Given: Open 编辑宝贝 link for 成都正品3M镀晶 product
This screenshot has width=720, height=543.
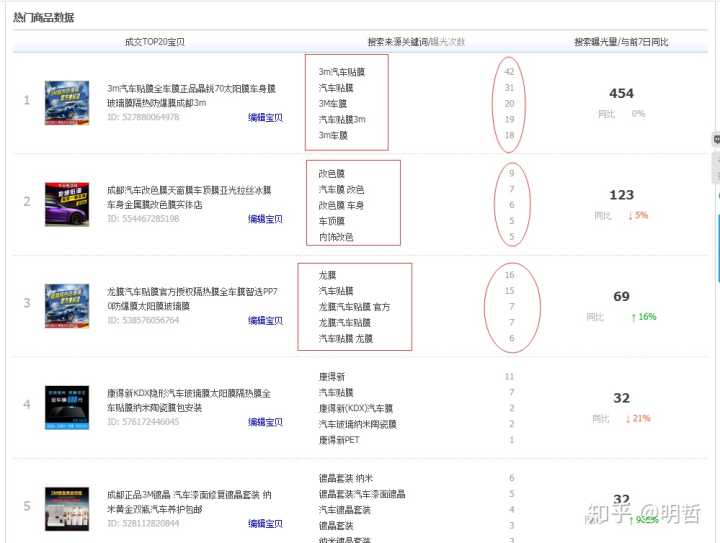Looking at the screenshot, I should tap(265, 524).
